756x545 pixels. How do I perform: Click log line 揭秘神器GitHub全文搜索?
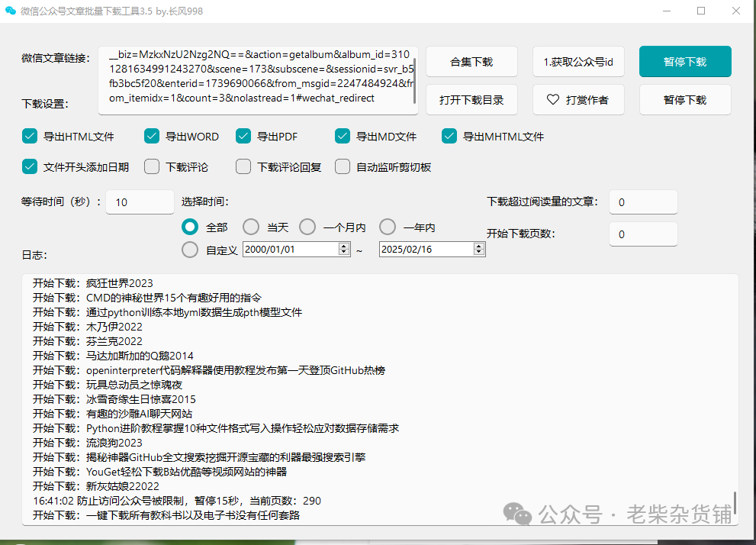point(199,456)
